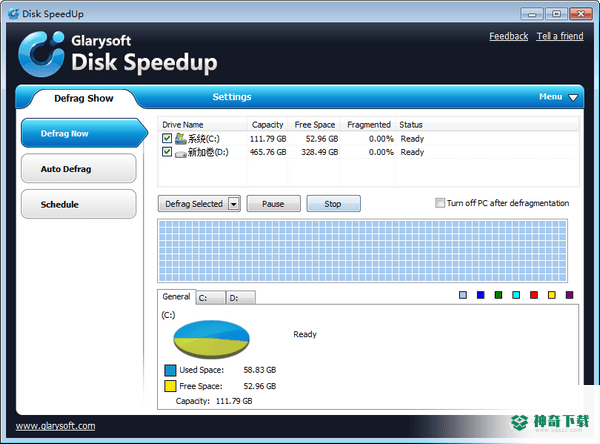Sort by the Status column header

pos(487,125)
